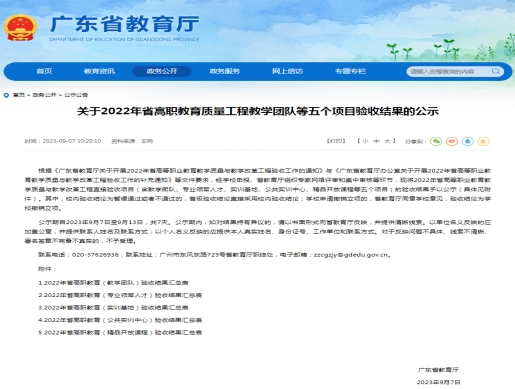Open the 网上信访 navigation tab
515x389 pixels.
point(287,71)
